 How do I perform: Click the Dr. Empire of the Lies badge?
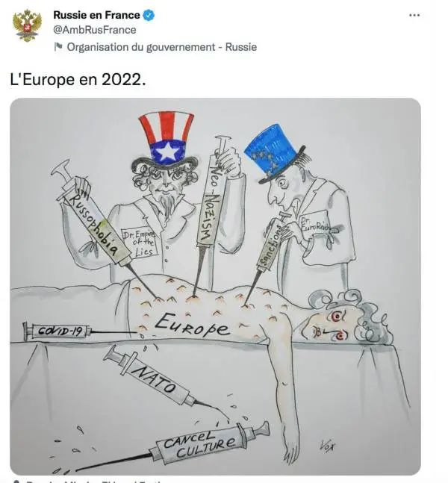click(140, 243)
